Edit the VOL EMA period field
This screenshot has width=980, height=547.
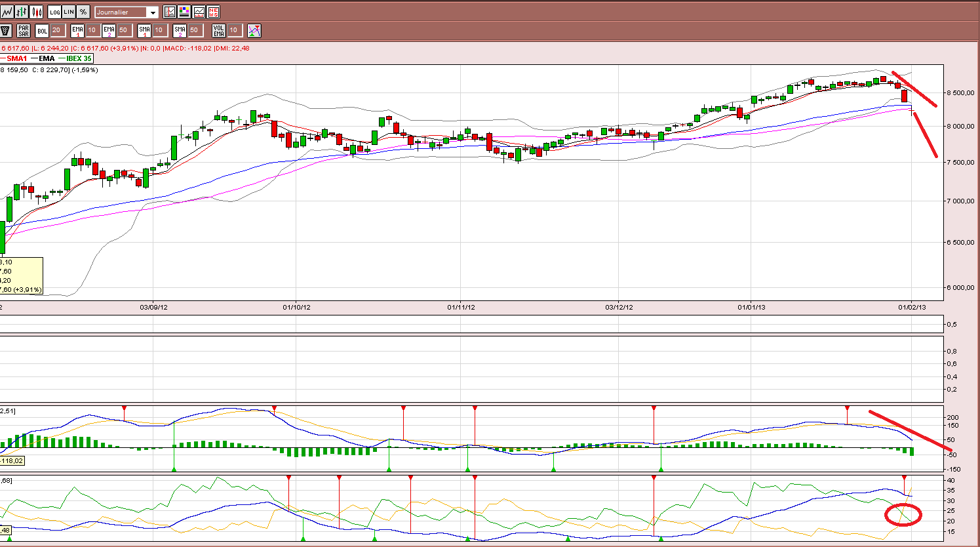tap(235, 30)
